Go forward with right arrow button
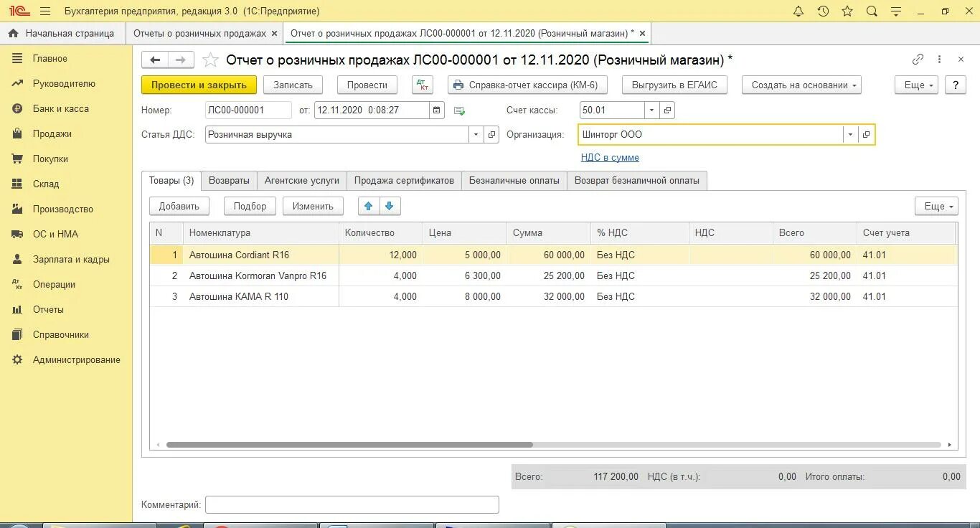 coord(180,60)
